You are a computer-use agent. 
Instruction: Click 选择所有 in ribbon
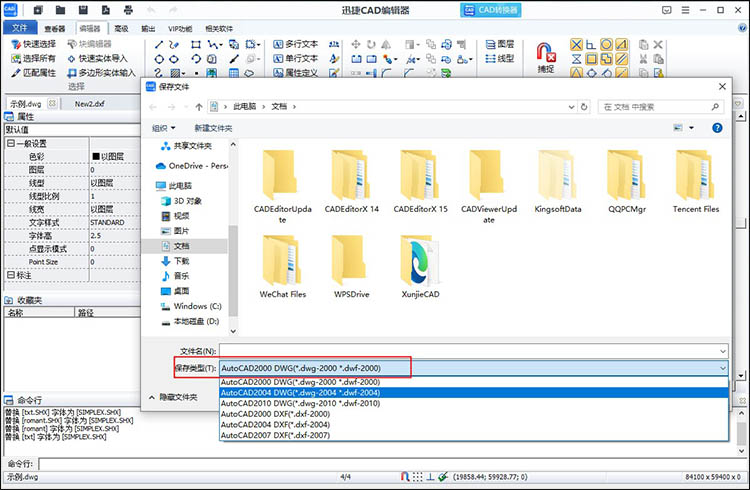[x=33, y=58]
